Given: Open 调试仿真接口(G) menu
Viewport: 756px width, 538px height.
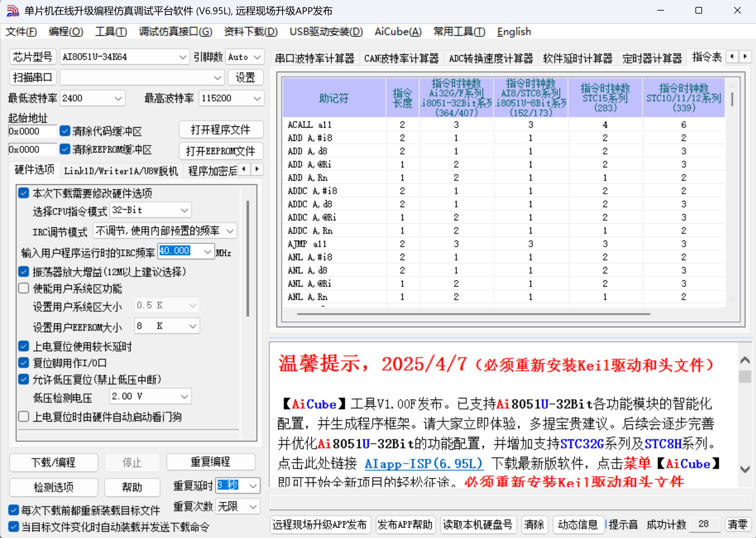Looking at the screenshot, I should (x=175, y=31).
